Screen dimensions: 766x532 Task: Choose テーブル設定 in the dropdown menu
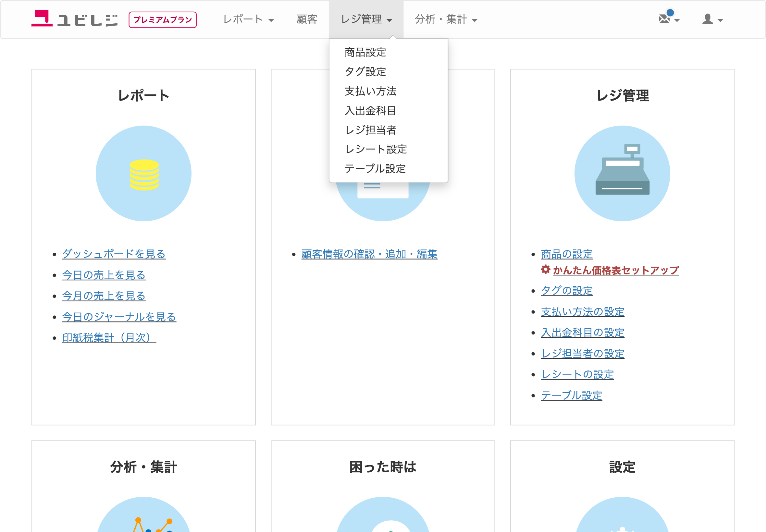[x=375, y=168]
